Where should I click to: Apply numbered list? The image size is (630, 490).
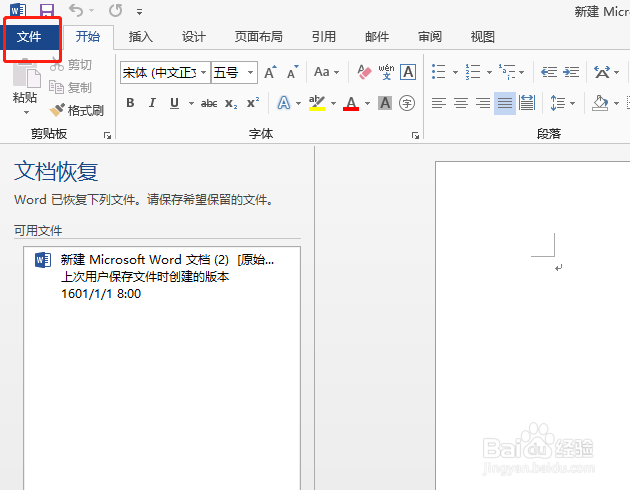(x=473, y=72)
